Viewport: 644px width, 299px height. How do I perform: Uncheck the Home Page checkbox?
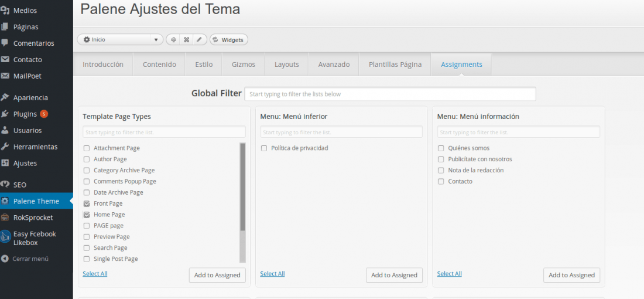(87, 215)
